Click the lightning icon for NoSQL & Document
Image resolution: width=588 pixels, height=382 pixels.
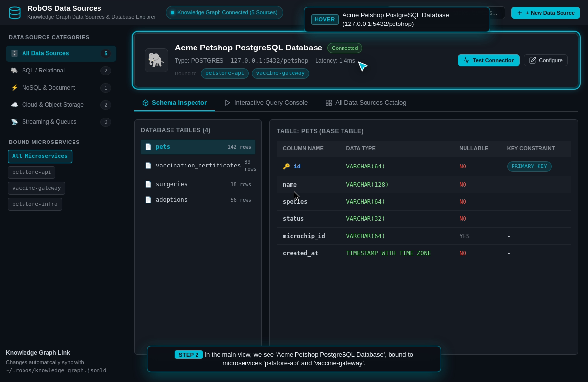click(x=14, y=88)
